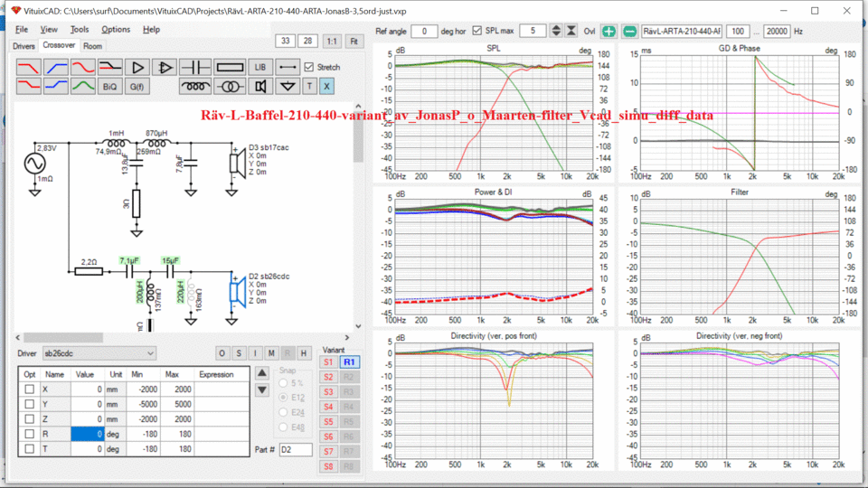This screenshot has height=488, width=868.
Task: Toggle the highlighted X tool button
Action: (x=326, y=87)
